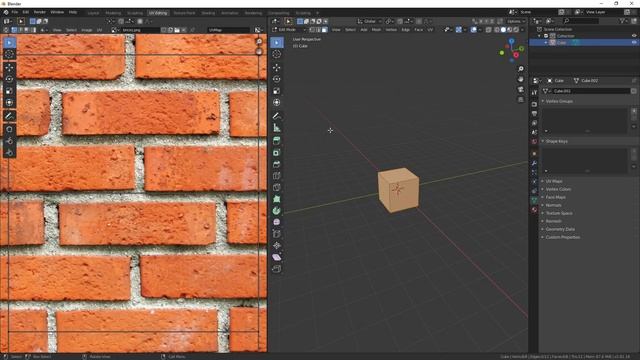
Task: Switch to the UV Editing workspace tab
Action: pos(158,13)
